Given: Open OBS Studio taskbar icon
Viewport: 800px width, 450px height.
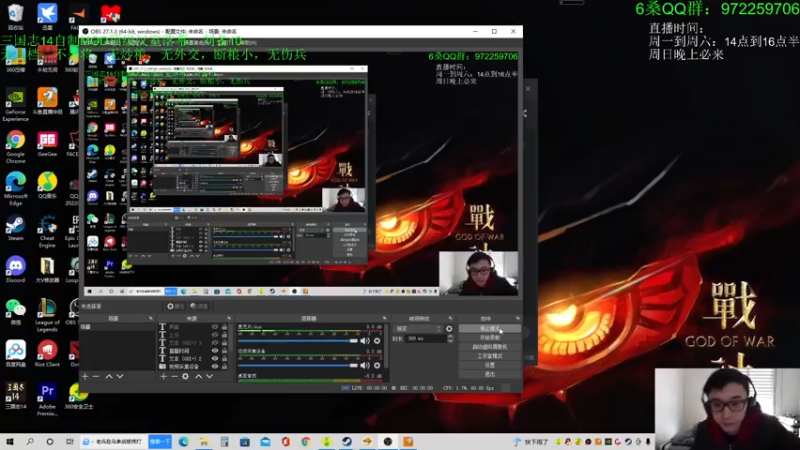Looking at the screenshot, I should coord(388,441).
